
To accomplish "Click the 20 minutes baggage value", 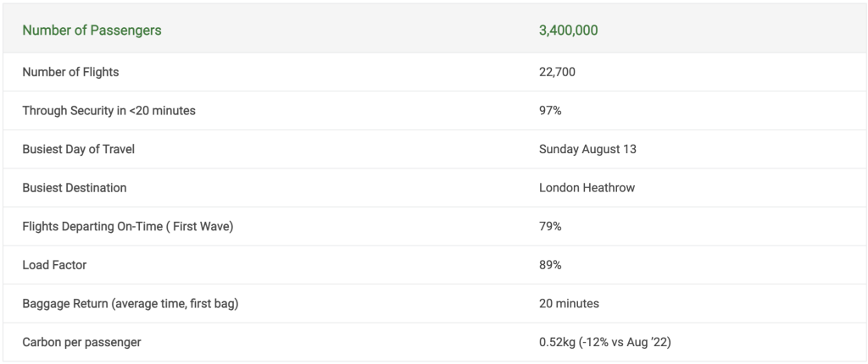I will pos(569,304).
